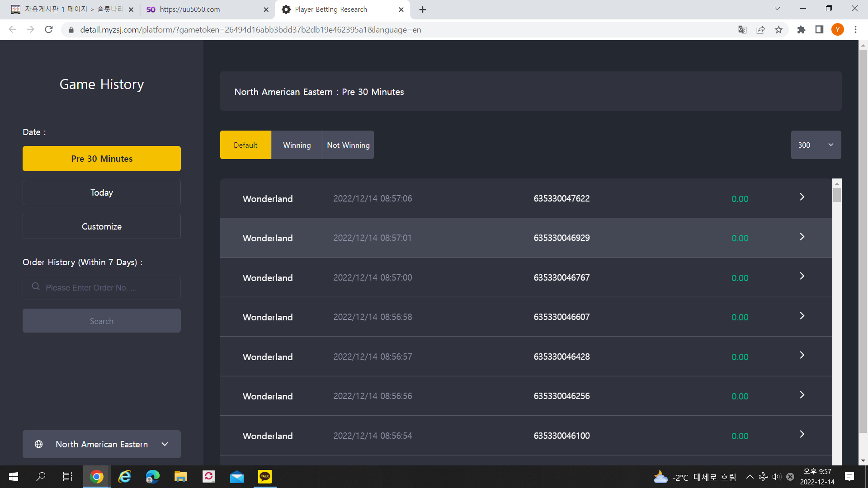Open Mail app on taskbar

(236, 477)
